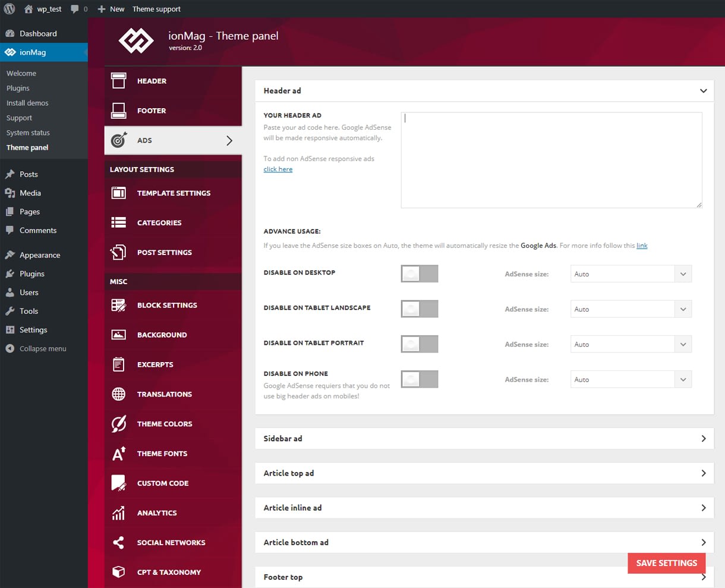Open the ionMag Plugins submenu link

click(x=18, y=88)
